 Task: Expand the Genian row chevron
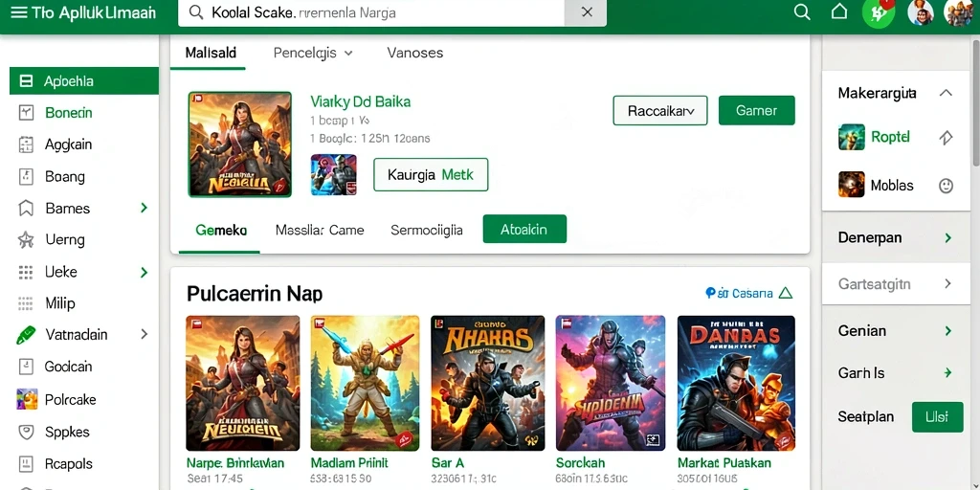pyautogui.click(x=947, y=330)
